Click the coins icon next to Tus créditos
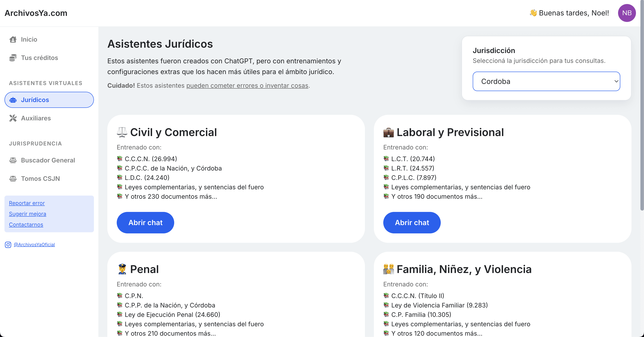The height and width of the screenshot is (337, 644). (x=13, y=58)
